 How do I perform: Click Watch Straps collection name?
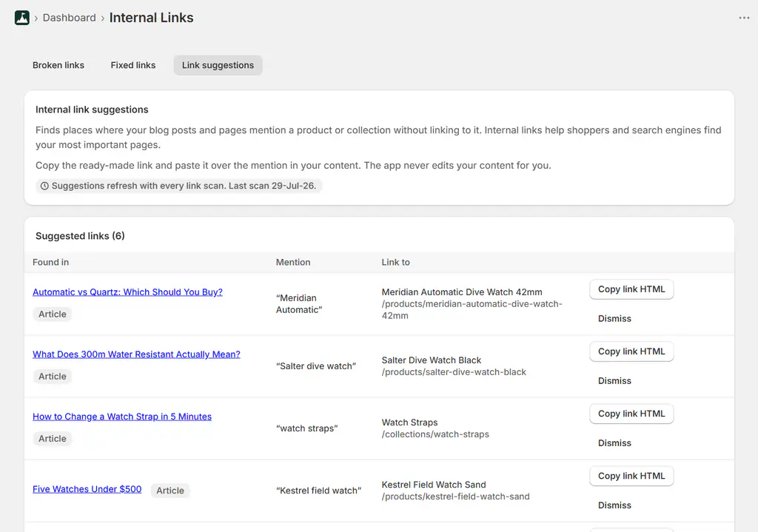click(409, 422)
